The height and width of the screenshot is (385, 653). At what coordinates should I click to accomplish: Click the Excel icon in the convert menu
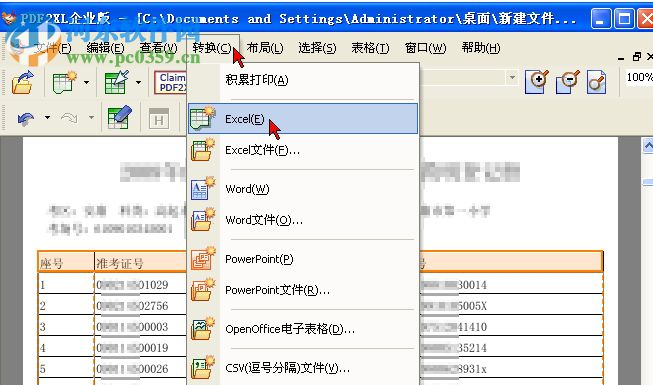[x=203, y=119]
